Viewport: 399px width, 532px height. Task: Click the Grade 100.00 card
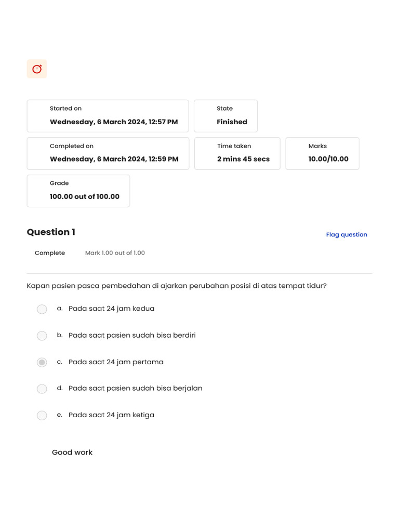78,191
